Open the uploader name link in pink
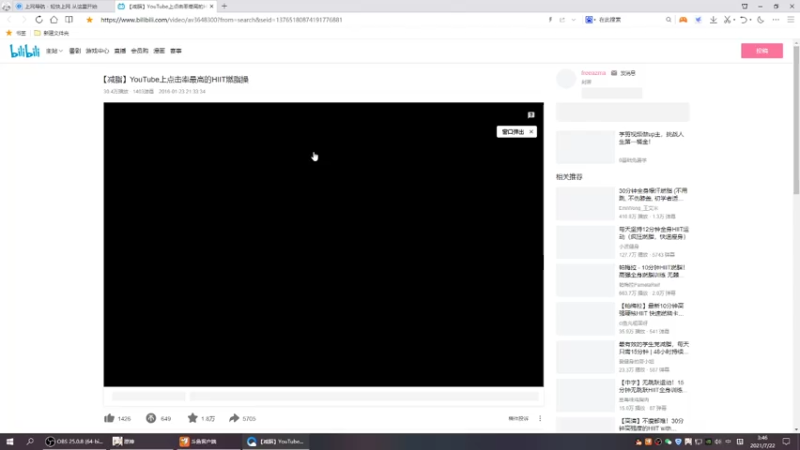Viewport: 800px width, 450px height. (593, 73)
